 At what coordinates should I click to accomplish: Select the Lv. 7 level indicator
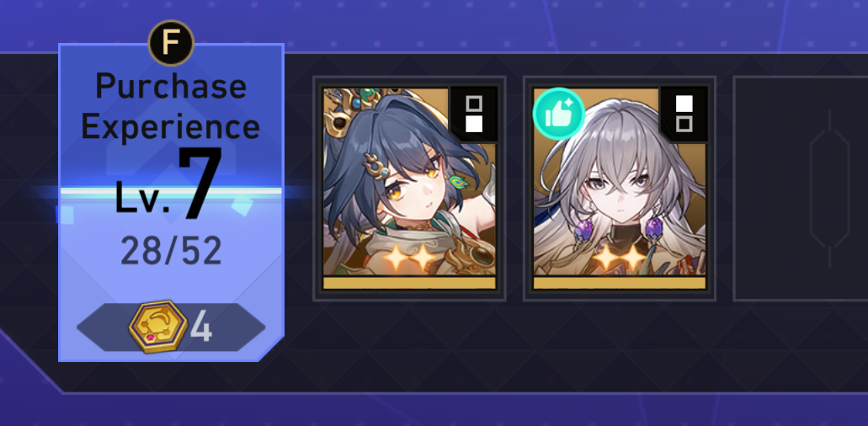pyautogui.click(x=169, y=184)
